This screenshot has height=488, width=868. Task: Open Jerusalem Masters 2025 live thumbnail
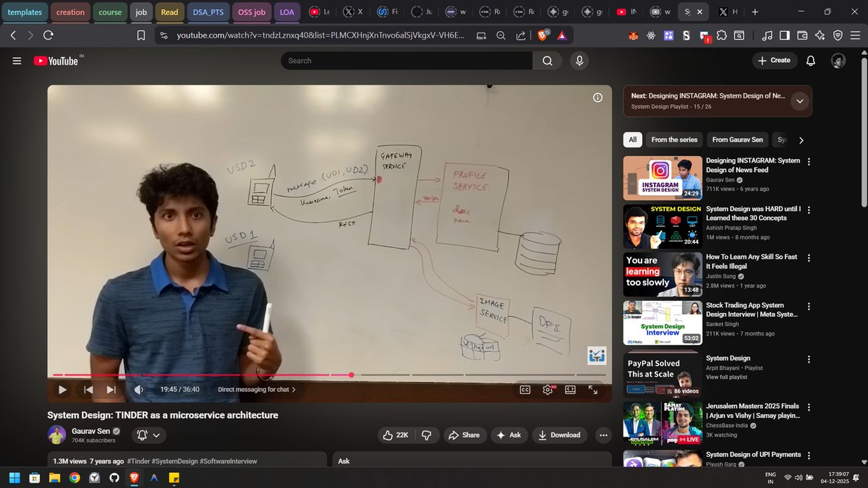(x=663, y=424)
